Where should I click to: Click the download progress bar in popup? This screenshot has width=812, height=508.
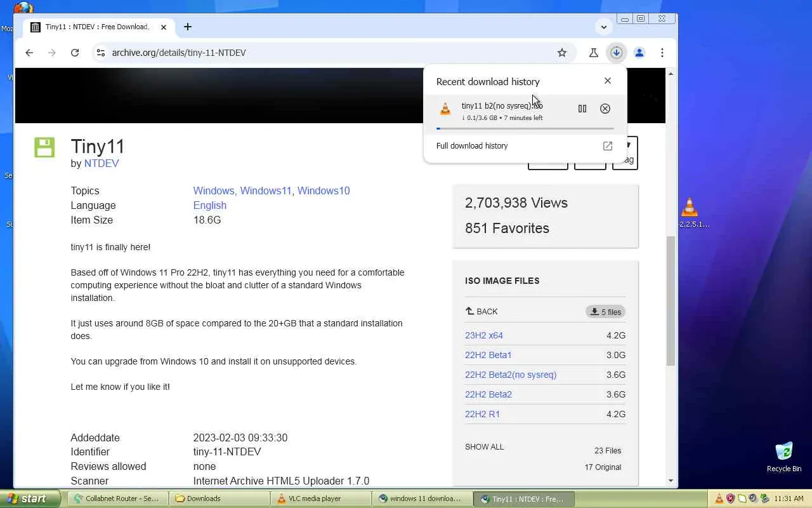[x=525, y=129]
